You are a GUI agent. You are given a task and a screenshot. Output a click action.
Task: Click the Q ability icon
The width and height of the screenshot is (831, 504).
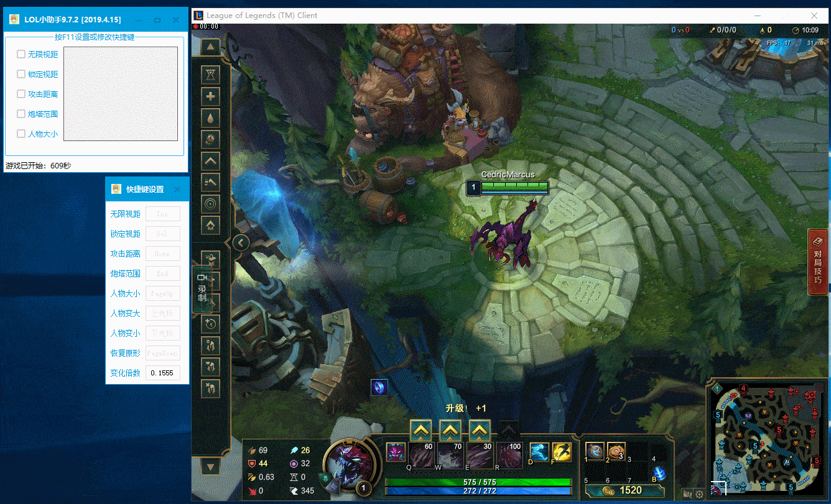pyautogui.click(x=421, y=455)
